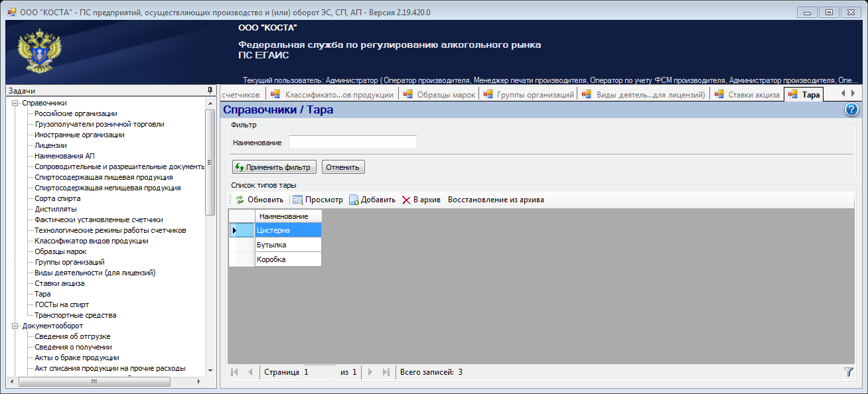
Task: Collapse the Справочники tree node
Action: click(x=15, y=103)
